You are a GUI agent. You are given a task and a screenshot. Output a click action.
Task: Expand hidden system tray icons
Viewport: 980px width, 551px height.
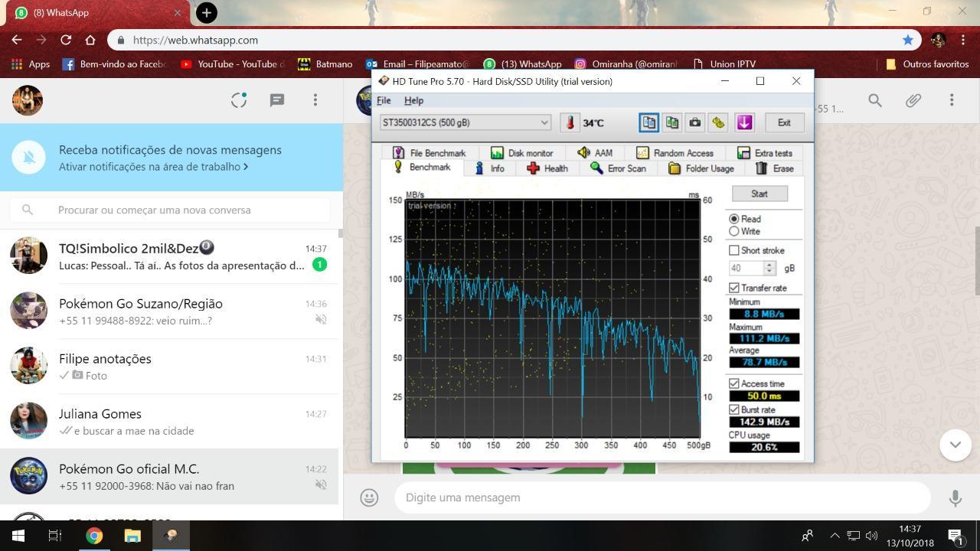tap(835, 536)
